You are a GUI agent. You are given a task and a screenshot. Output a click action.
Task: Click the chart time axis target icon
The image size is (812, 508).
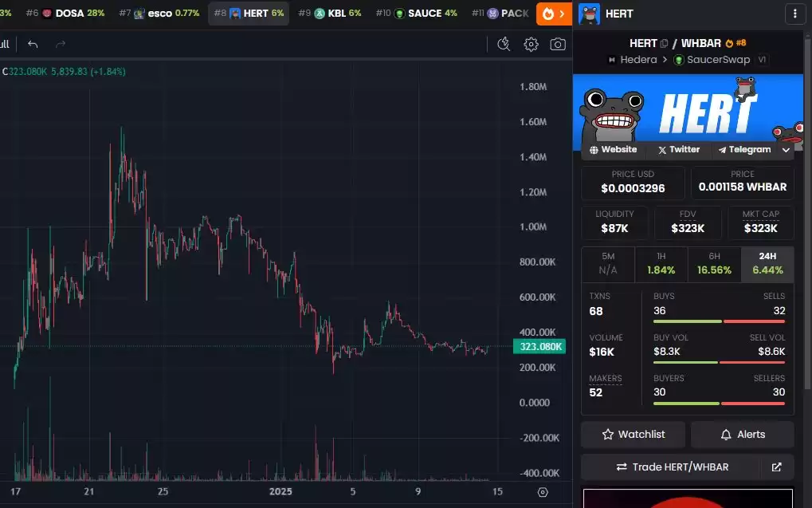[x=543, y=492]
